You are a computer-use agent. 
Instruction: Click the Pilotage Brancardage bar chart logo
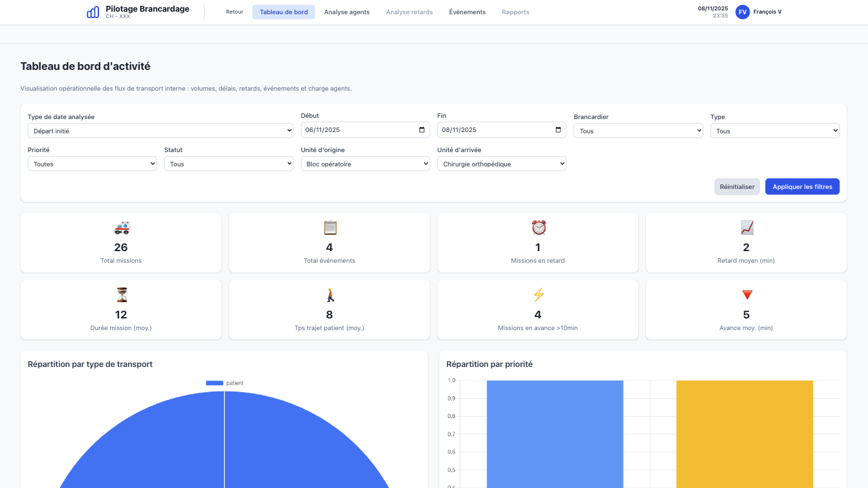tap(93, 12)
